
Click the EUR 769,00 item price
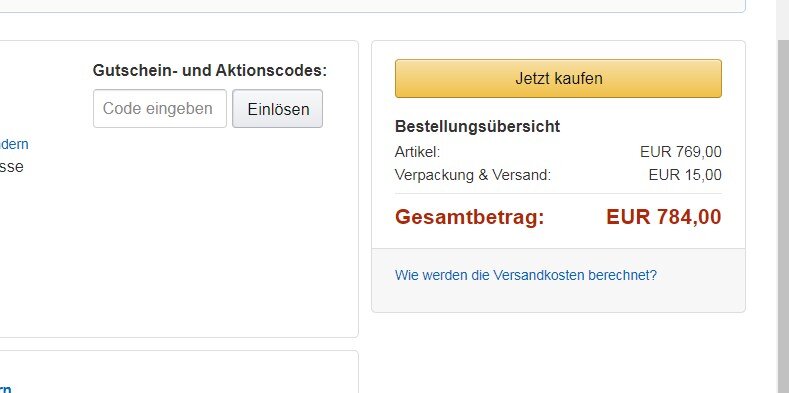681,151
